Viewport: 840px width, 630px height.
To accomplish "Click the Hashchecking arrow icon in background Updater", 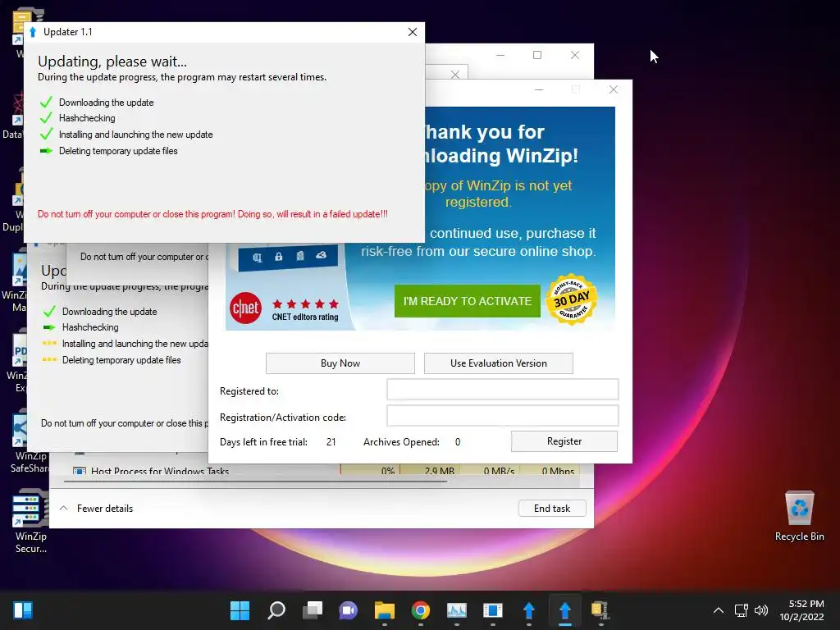I will click(49, 327).
